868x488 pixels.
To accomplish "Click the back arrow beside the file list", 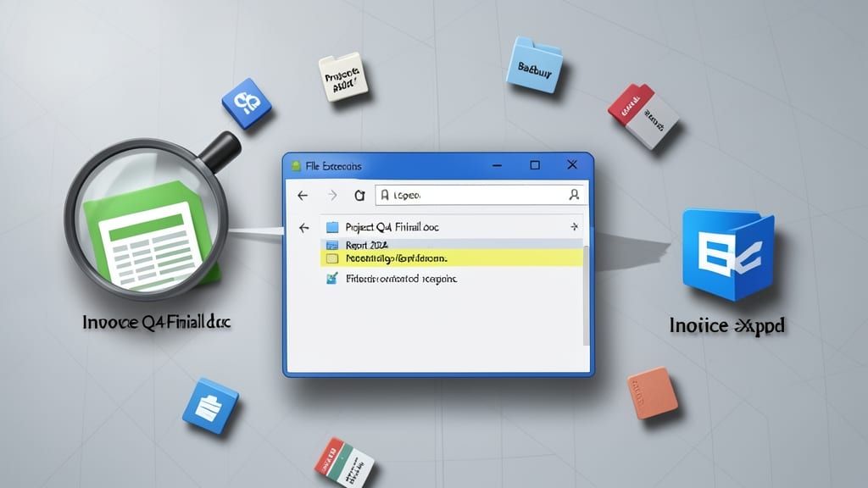I will [x=304, y=227].
